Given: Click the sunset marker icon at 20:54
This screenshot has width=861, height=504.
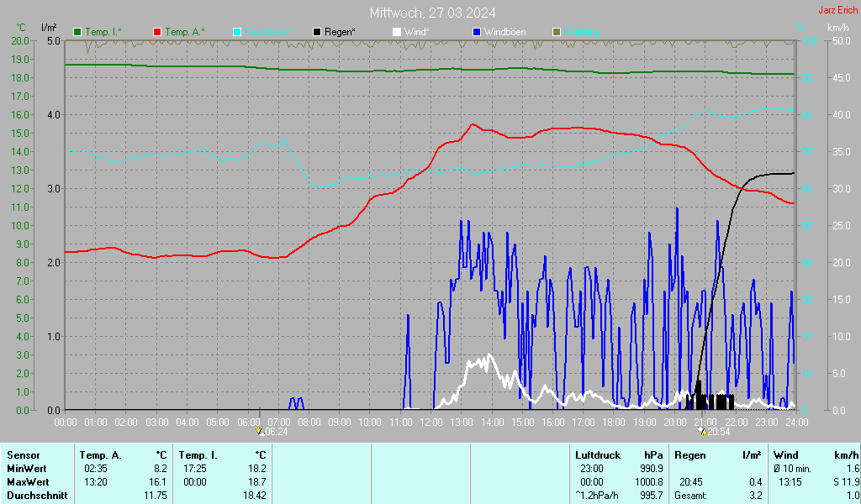Looking at the screenshot, I should [702, 432].
